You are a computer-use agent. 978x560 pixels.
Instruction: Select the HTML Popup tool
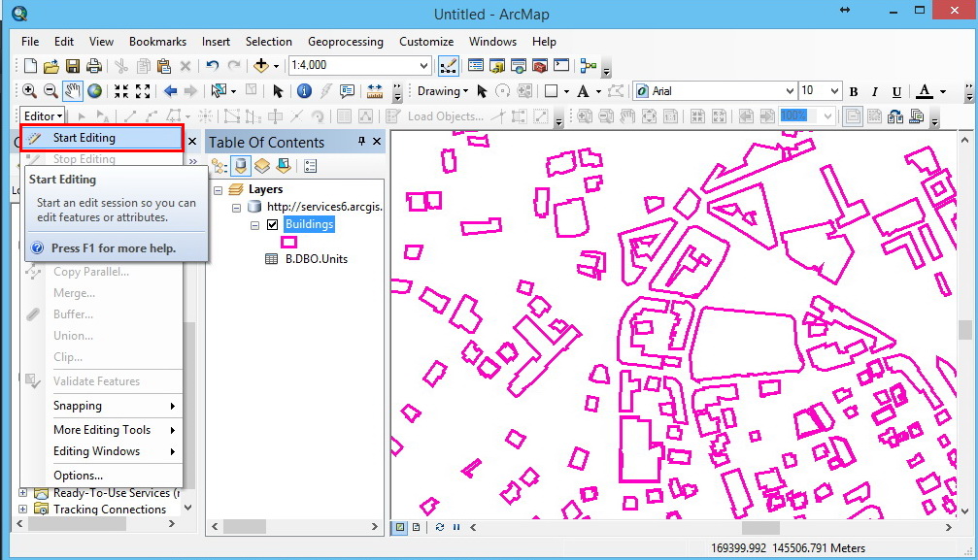pyautogui.click(x=347, y=91)
